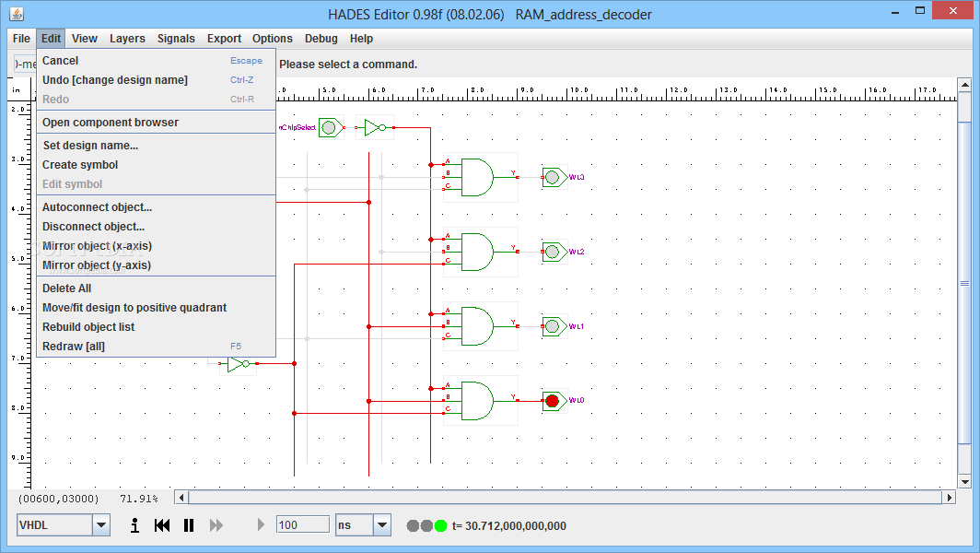Viewport: 980px width, 553px height.
Task: Click the WL1 output pin
Action: coord(554,326)
